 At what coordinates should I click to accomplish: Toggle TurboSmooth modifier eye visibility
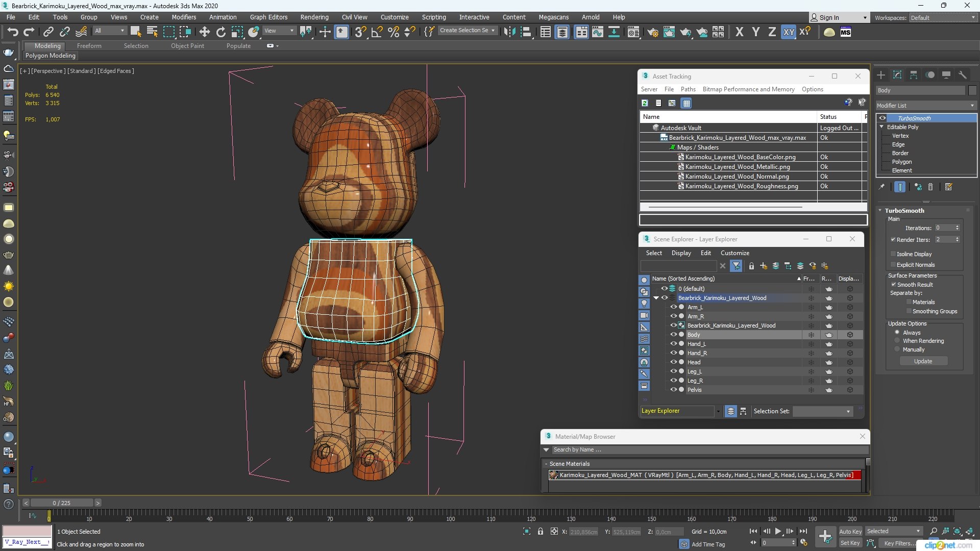883,118
